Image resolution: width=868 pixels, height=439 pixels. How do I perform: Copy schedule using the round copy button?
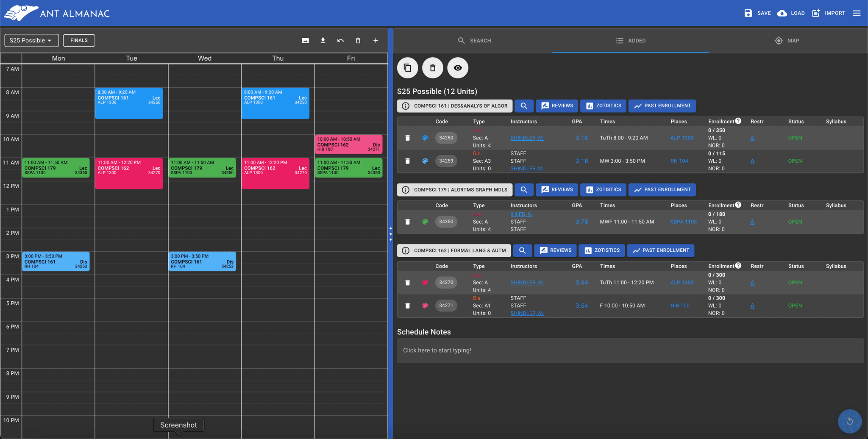[x=408, y=68]
